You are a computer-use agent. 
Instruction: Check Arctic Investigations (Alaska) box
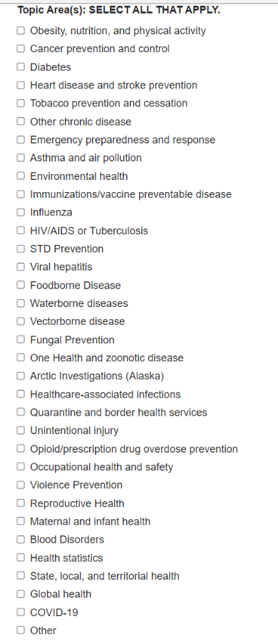pyautogui.click(x=21, y=376)
